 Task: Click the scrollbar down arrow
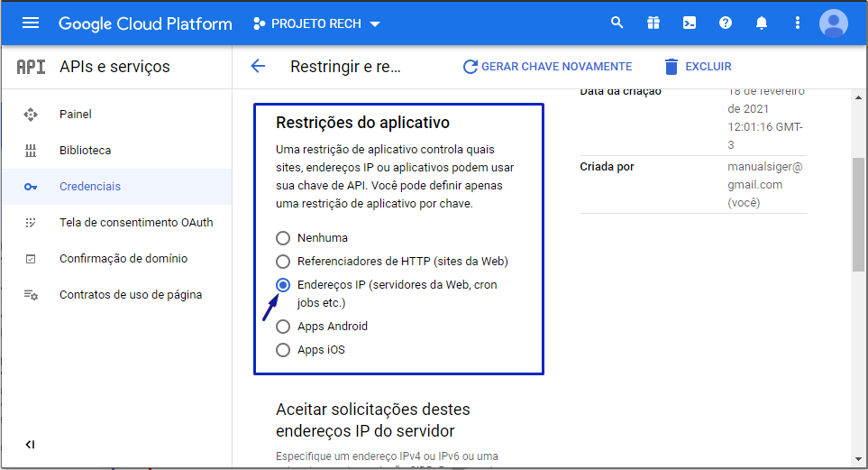(x=859, y=459)
